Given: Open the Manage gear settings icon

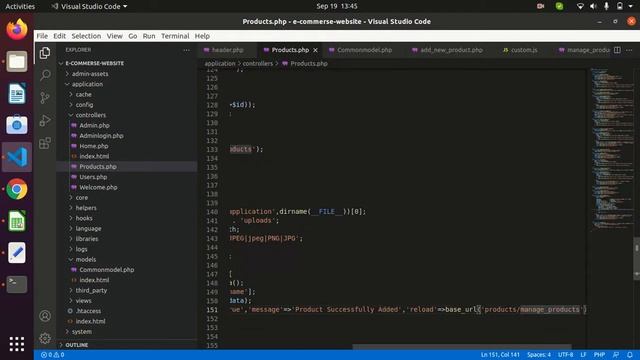Looking at the screenshot, I should point(45,338).
